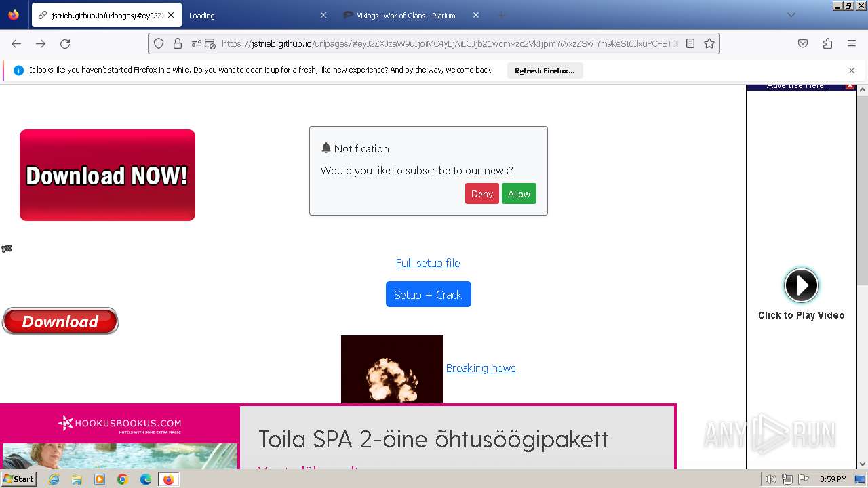
Task: Click the info icon in notification bar
Action: [18, 70]
